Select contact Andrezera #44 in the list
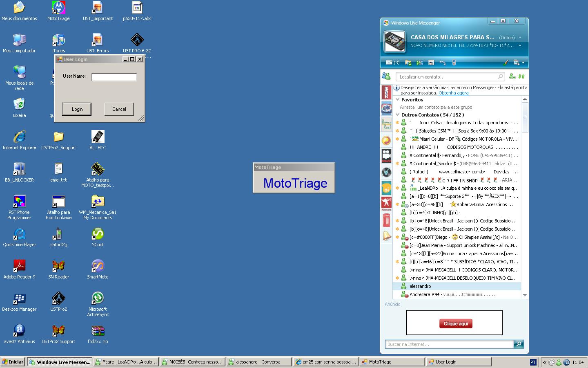This screenshot has width=588, height=368. pos(457,294)
